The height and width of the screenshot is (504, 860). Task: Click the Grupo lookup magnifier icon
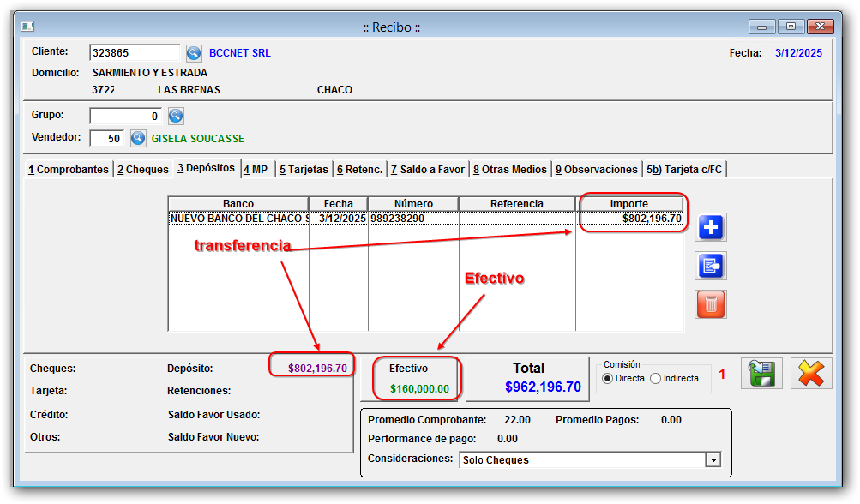coord(176,116)
